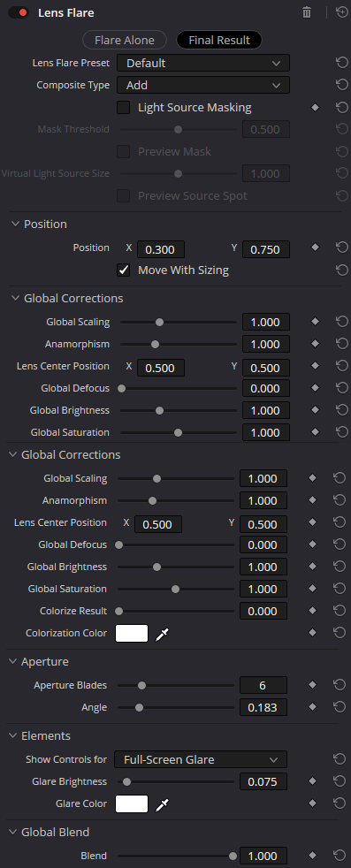Click the Angle value field 0.183
This screenshot has height=868, width=351.
coord(263,707)
